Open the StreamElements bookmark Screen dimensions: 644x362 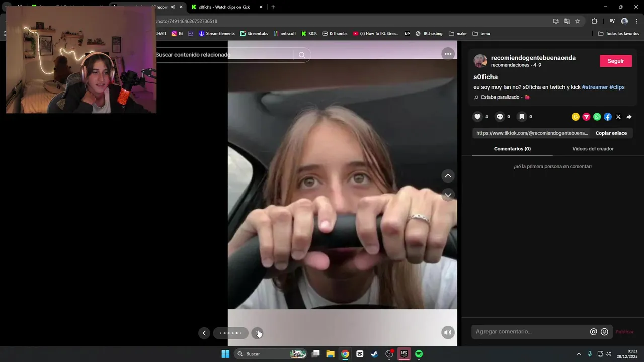[217, 34]
